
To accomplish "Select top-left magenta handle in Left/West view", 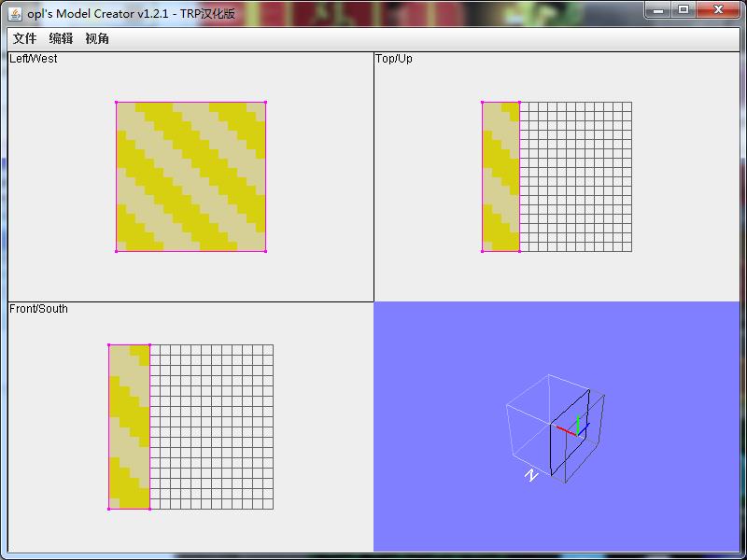I will 117,103.
